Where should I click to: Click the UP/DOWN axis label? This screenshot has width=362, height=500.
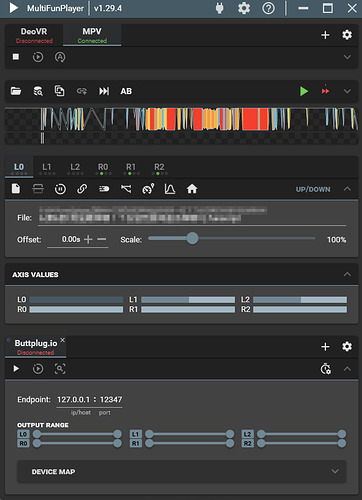pos(313,189)
